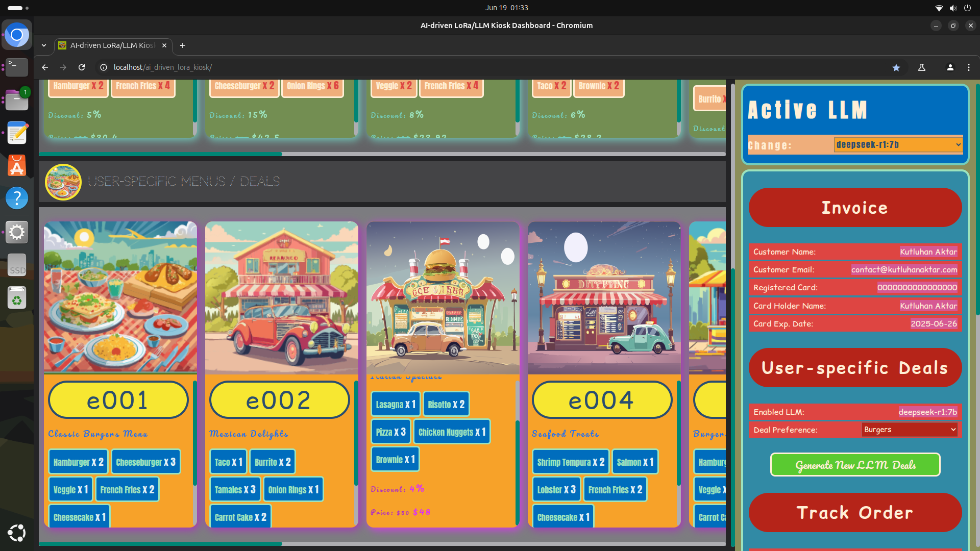Open Chromium labs flask icon

[922, 67]
